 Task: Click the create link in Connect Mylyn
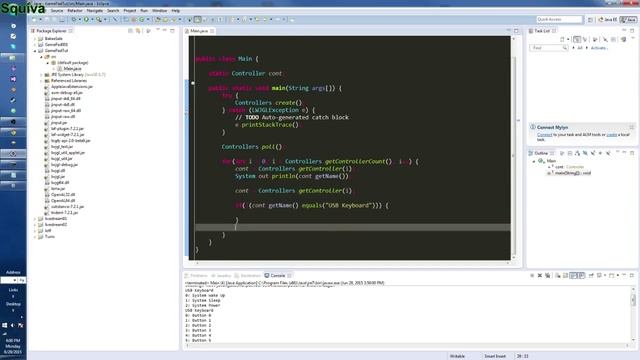[612, 135]
